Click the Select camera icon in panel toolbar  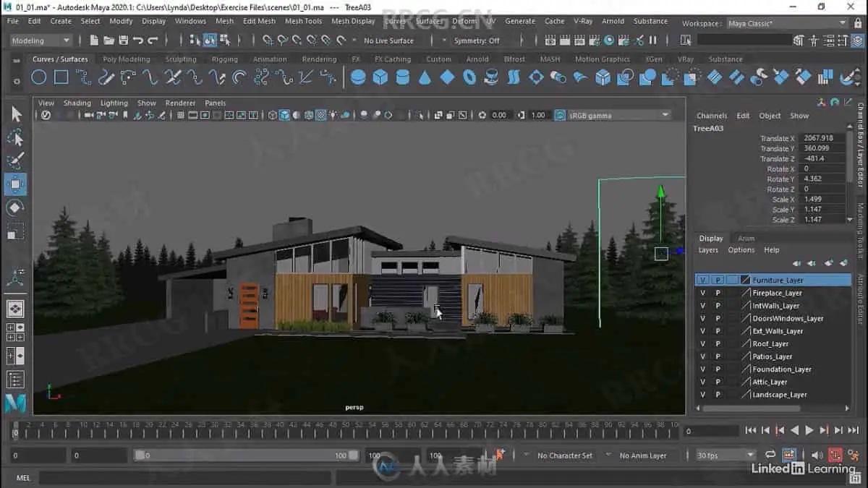pos(90,115)
